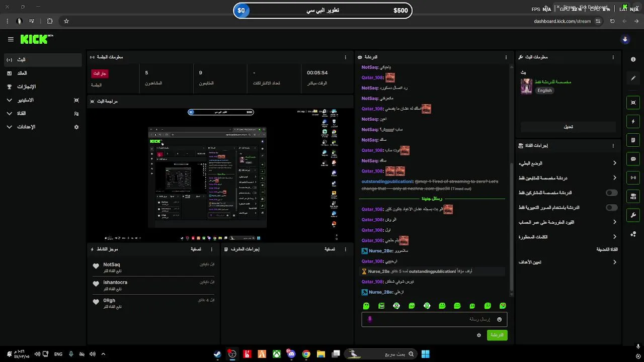
Task: Click Nurse_2Be username in the last chat message
Action: [x=381, y=292]
